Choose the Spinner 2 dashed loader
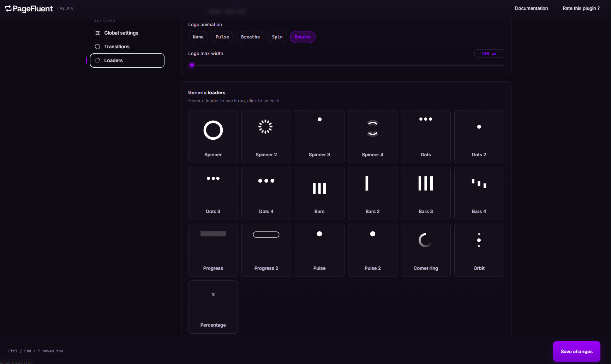This screenshot has height=364, width=611. pos(266,136)
